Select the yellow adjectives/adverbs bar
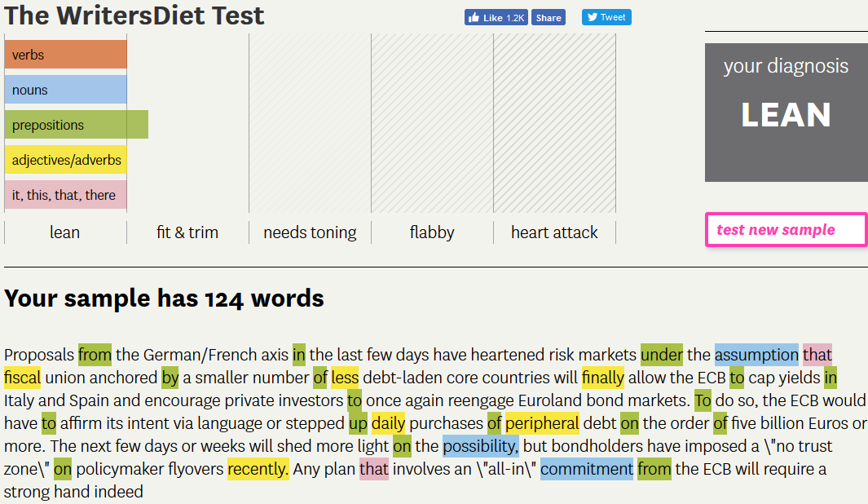This screenshot has height=504, width=868. point(65,160)
